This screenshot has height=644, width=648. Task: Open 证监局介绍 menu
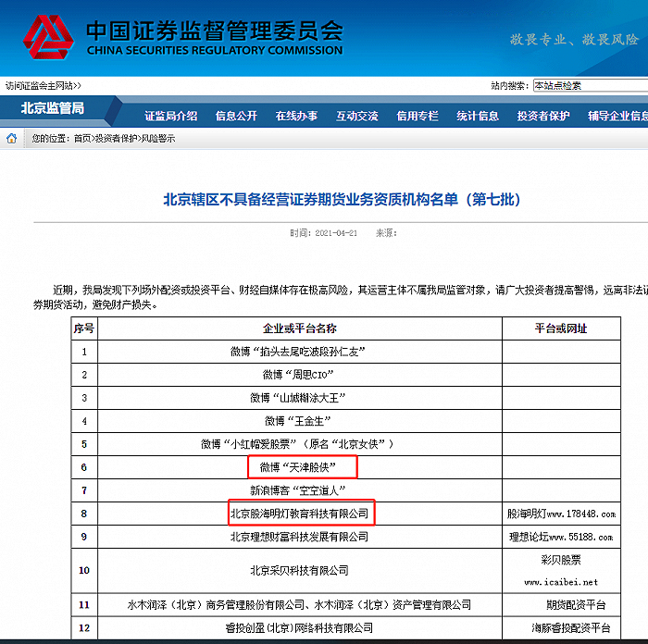(170, 116)
